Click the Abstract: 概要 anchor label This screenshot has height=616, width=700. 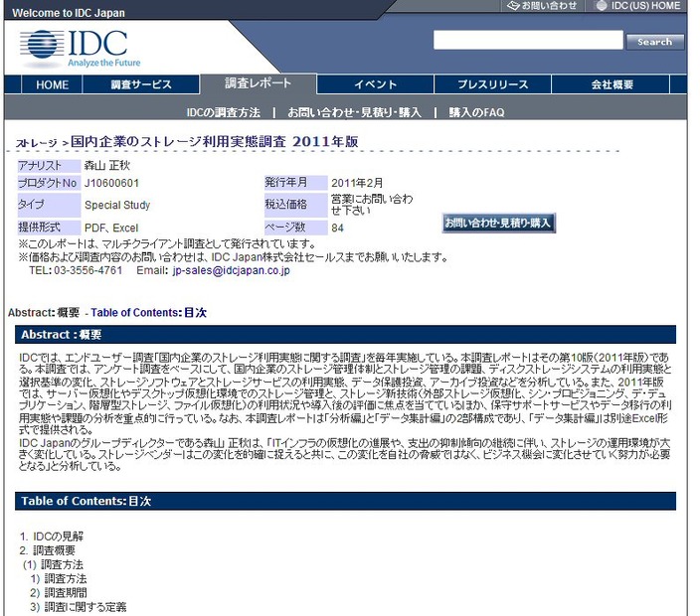[44, 313]
